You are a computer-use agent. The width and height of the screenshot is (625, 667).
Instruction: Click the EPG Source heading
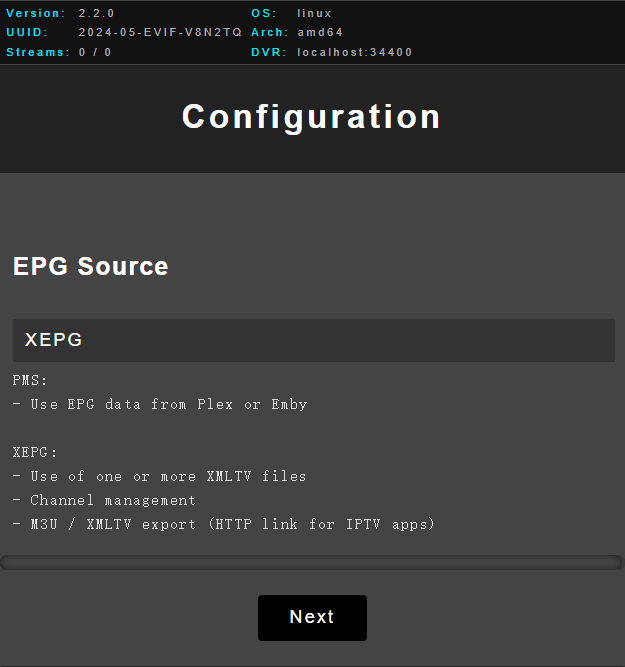(x=91, y=266)
